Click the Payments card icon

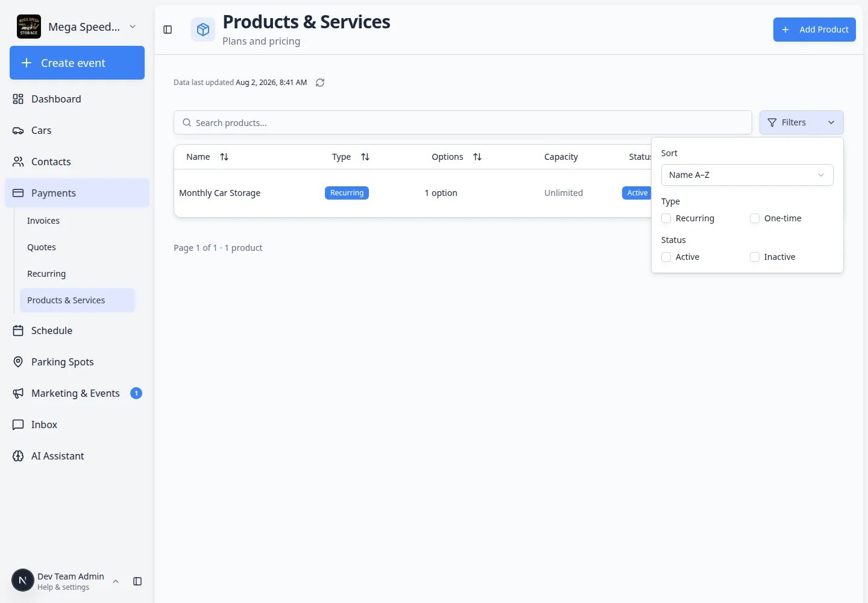18,193
